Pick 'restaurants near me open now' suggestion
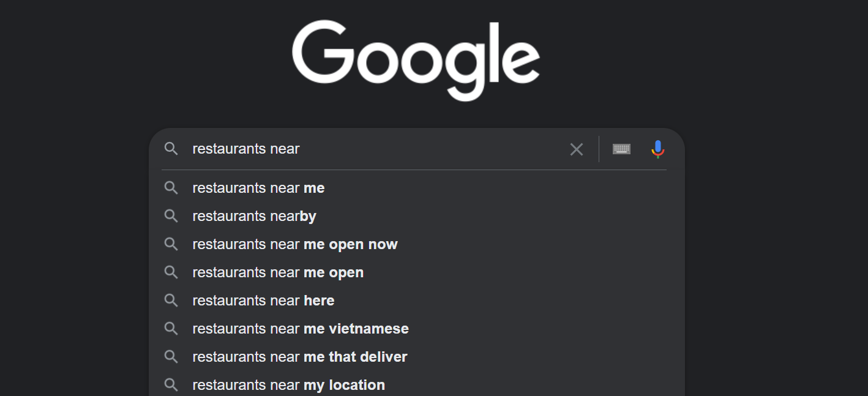868x396 pixels. tap(295, 244)
